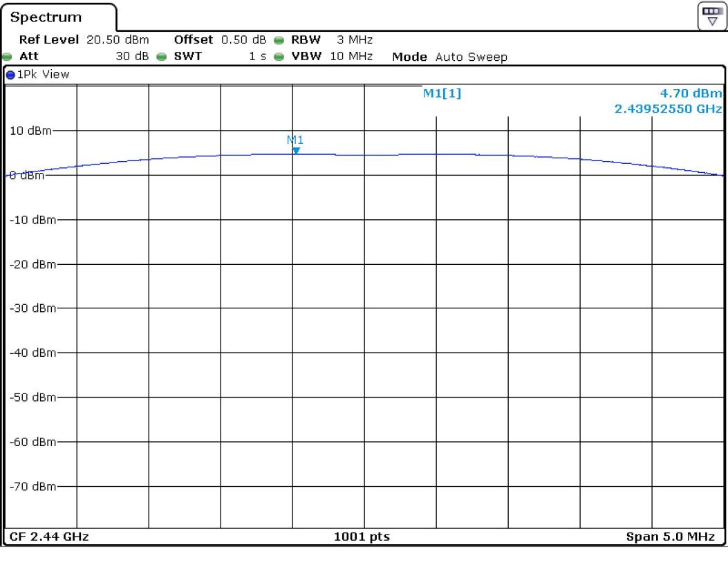Screen dimensions: 728x567
Task: Click the 1001 pts label
Action: [x=362, y=537]
